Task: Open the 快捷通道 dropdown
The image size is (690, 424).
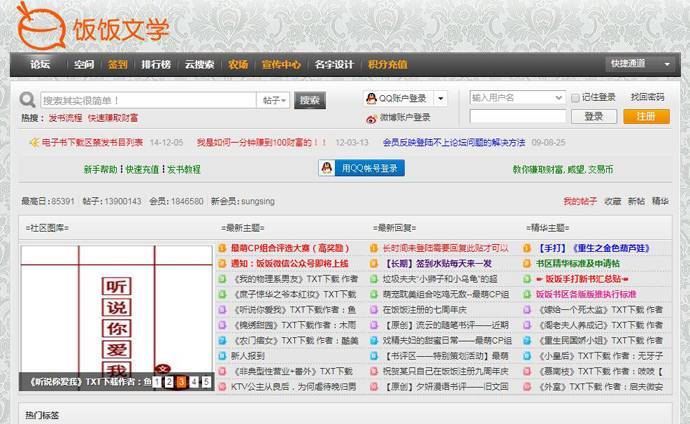Action: click(640, 64)
